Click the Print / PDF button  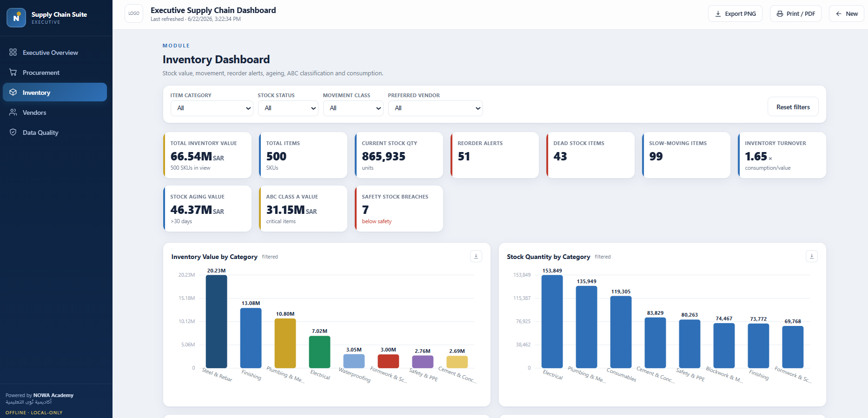click(795, 13)
